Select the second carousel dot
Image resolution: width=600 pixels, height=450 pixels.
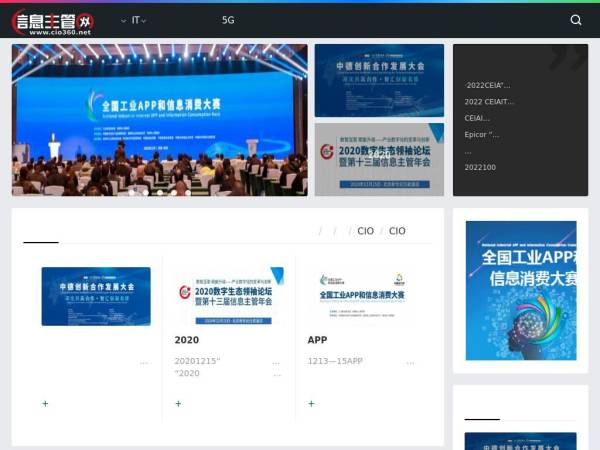click(146, 193)
